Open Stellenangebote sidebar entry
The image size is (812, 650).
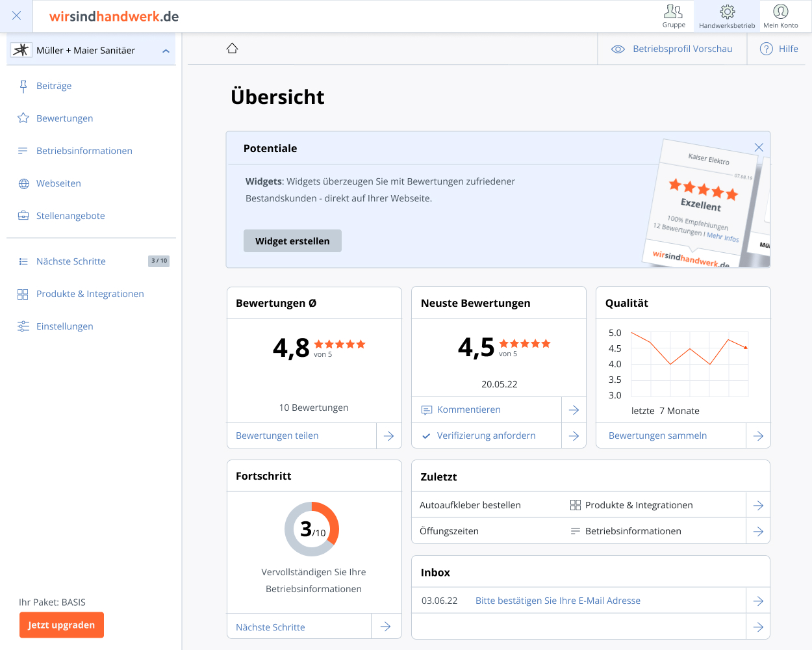(71, 216)
